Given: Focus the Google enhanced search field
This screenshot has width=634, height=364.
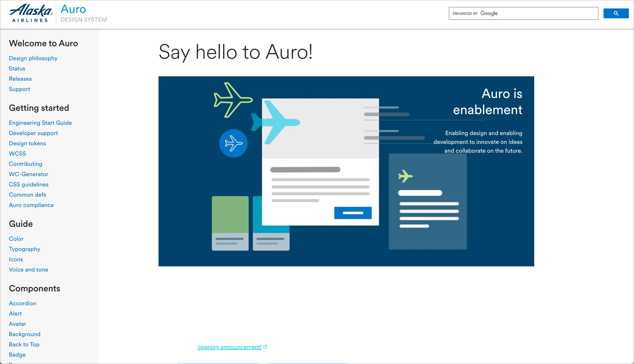Looking at the screenshot, I should pos(523,14).
